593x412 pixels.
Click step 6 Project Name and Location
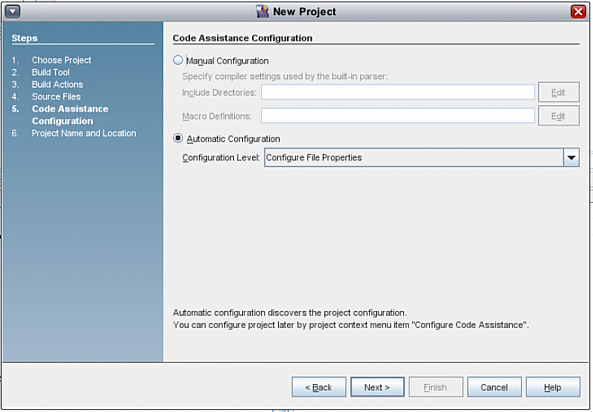coord(84,133)
